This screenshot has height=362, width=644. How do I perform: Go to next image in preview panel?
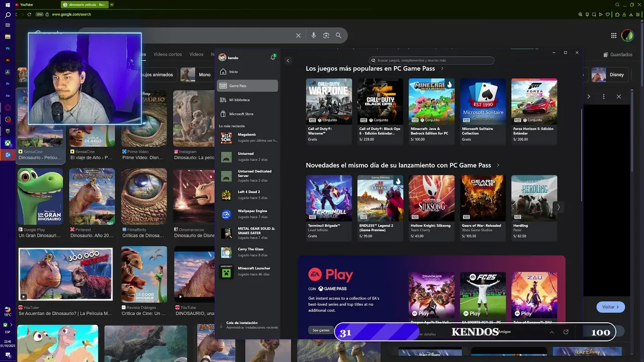click(589, 96)
